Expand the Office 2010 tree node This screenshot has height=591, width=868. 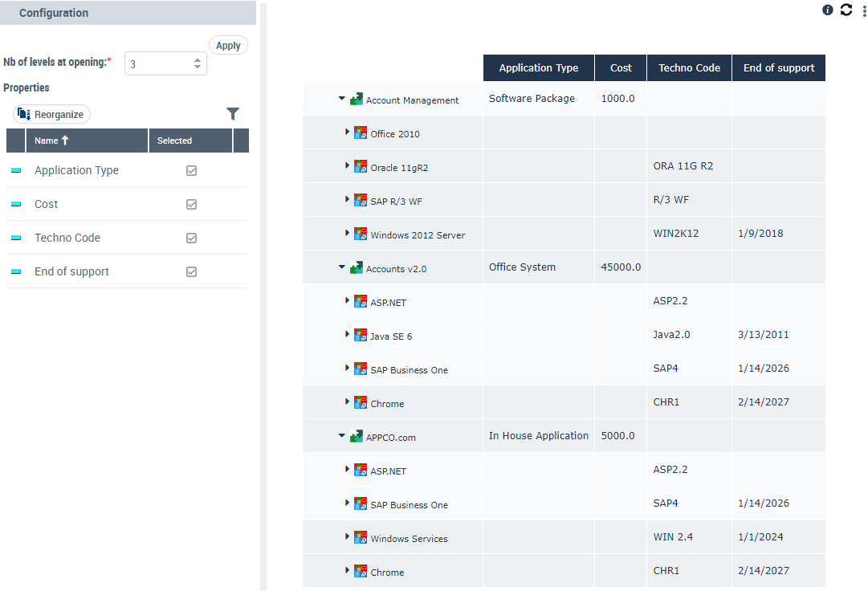[x=348, y=132]
